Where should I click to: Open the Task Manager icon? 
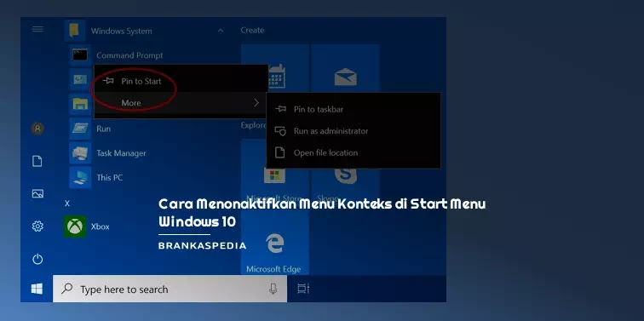point(80,153)
